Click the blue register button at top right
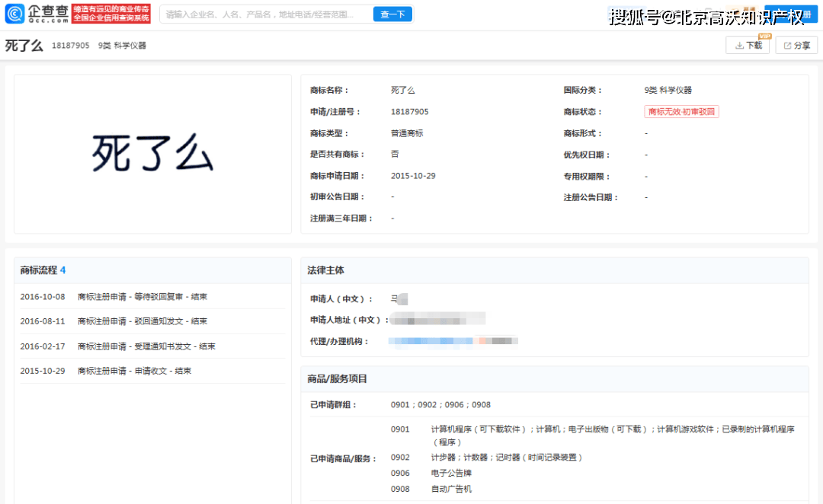The image size is (823, 504). point(791,14)
